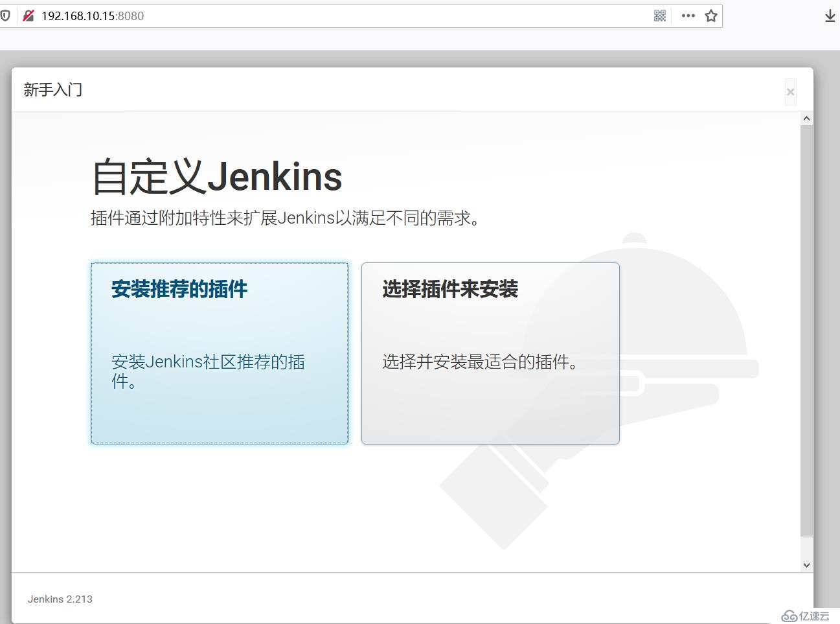Close the 新手入门 dialog with the X
Screen dimensions: 840x624
pyautogui.click(x=790, y=92)
